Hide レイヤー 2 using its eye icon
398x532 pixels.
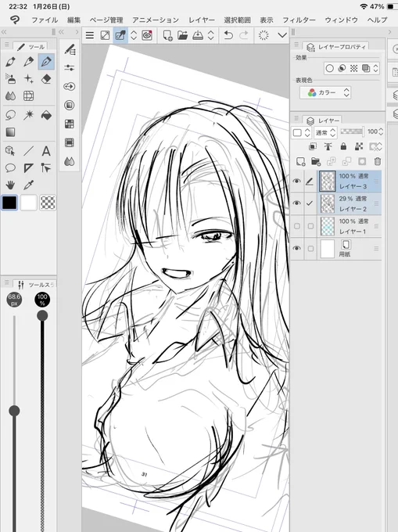[297, 203]
